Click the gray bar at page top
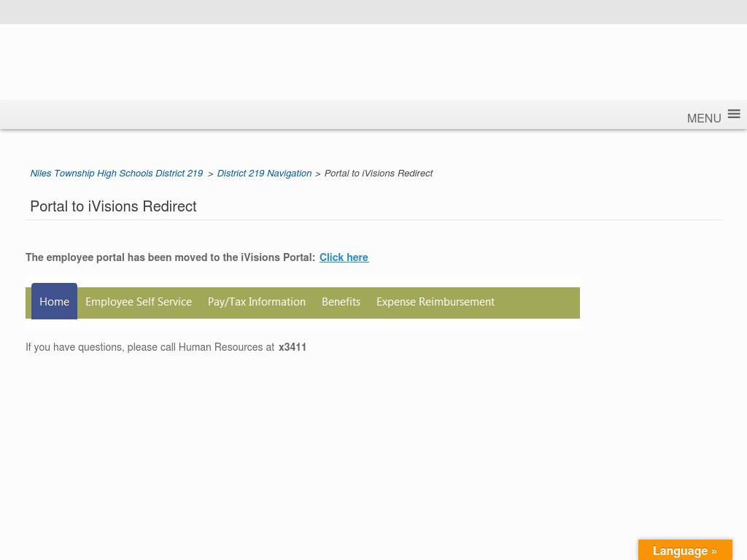Viewport: 747px width, 560px height. pos(373,12)
